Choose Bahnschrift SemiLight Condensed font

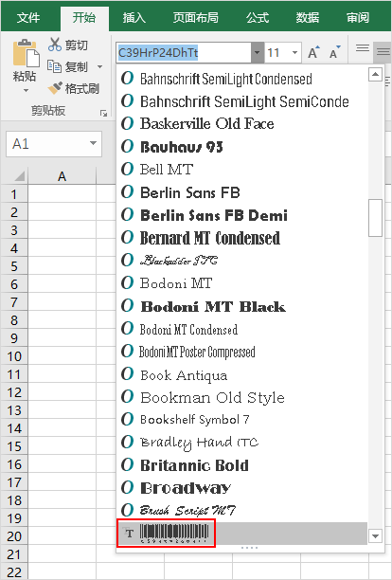click(242, 79)
